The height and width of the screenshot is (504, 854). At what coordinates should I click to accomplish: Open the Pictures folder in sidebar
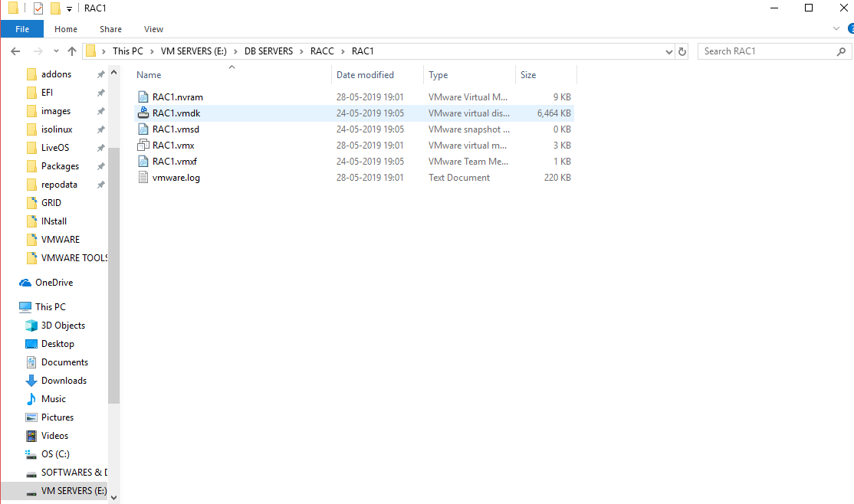pos(57,417)
